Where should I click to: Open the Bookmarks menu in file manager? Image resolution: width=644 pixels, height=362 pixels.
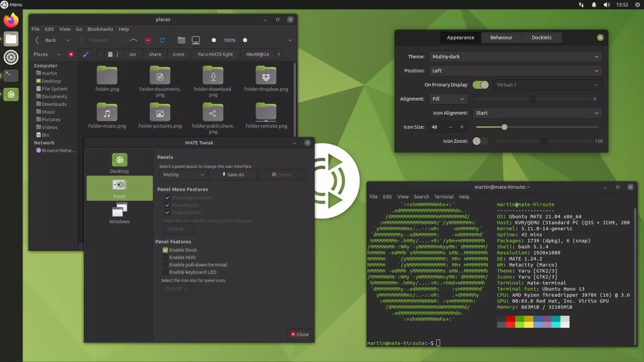pyautogui.click(x=100, y=29)
